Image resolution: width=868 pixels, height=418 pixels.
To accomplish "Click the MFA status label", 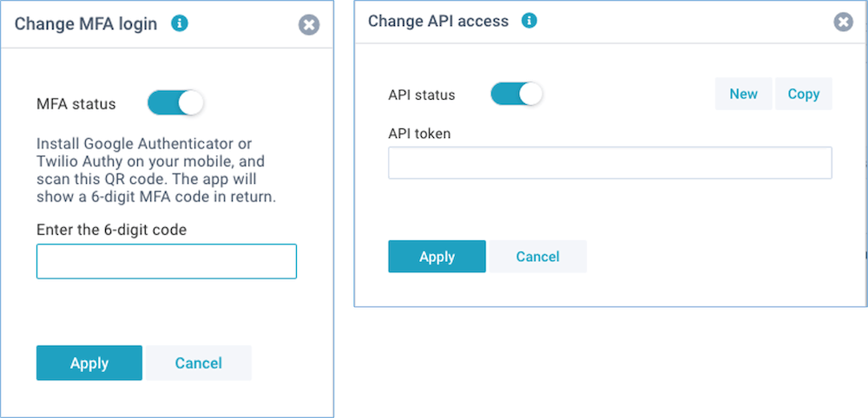I will coord(76,104).
